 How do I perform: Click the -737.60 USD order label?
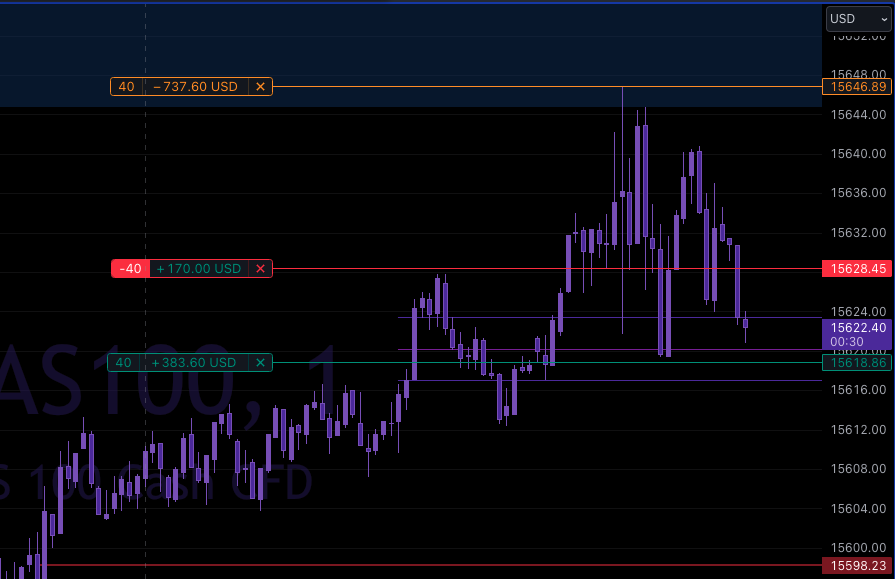coord(195,87)
